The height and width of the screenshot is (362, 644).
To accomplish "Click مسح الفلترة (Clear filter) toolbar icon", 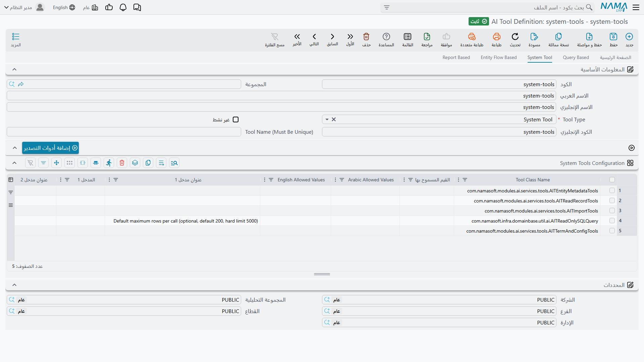I will coord(275,37).
